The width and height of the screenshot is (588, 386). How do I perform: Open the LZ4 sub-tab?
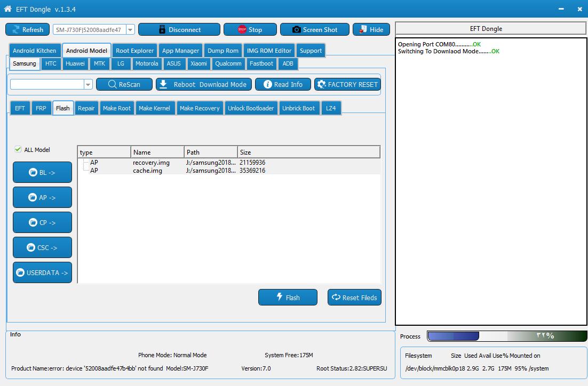(331, 108)
